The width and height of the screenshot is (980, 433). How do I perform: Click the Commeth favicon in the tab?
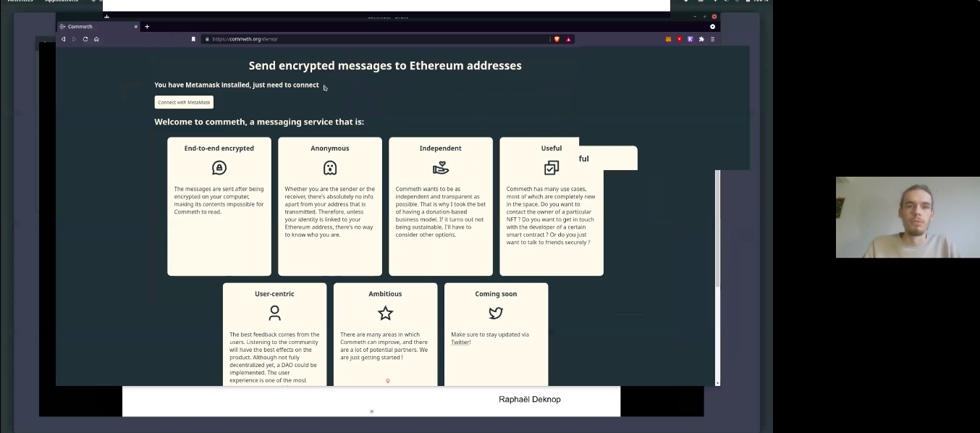[x=63, y=27]
